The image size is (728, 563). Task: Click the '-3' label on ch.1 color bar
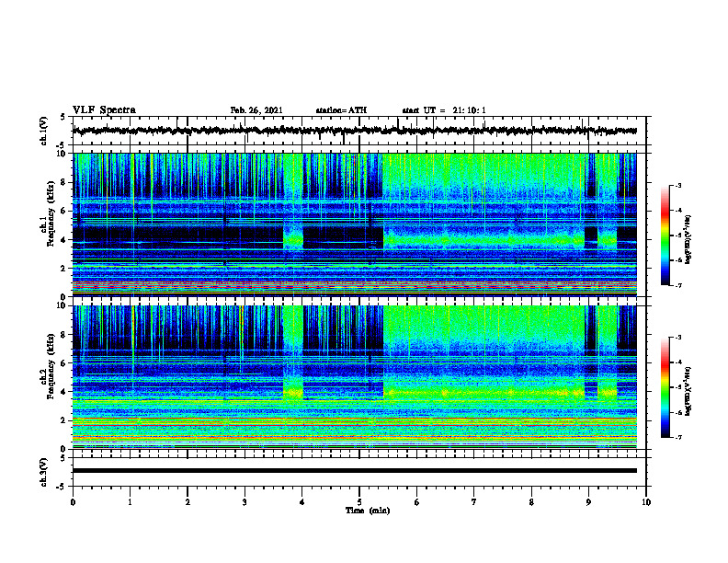click(678, 186)
